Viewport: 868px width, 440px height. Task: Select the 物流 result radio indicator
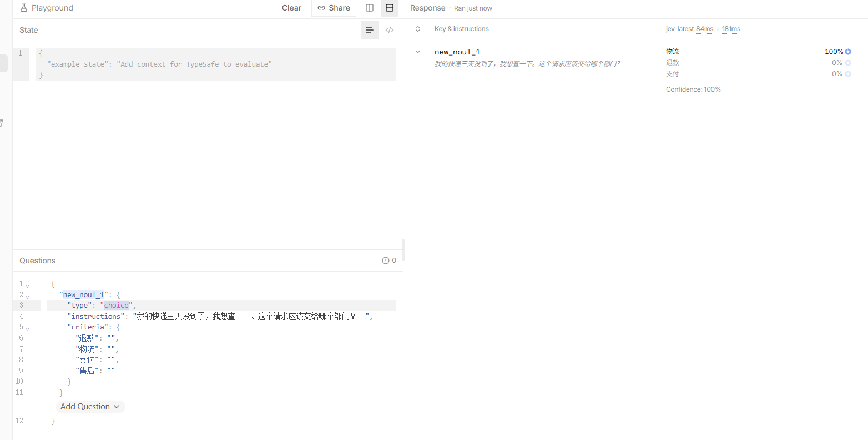point(848,52)
